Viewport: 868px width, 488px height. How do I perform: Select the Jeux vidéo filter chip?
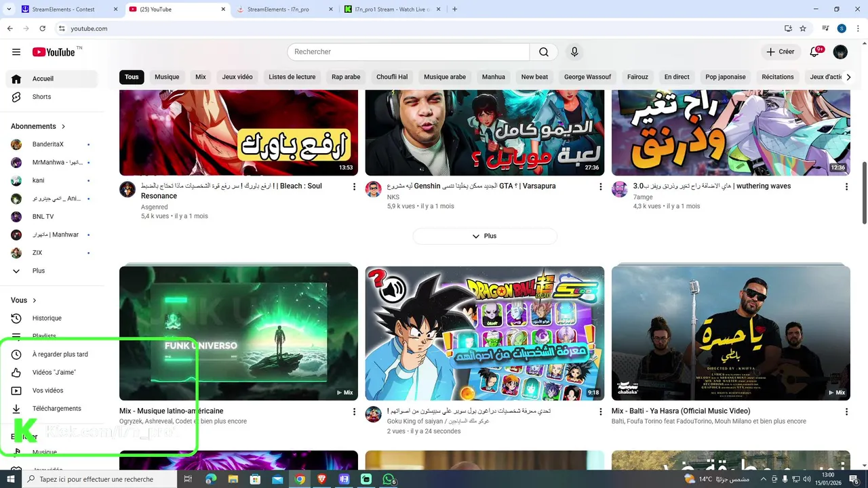(x=237, y=77)
